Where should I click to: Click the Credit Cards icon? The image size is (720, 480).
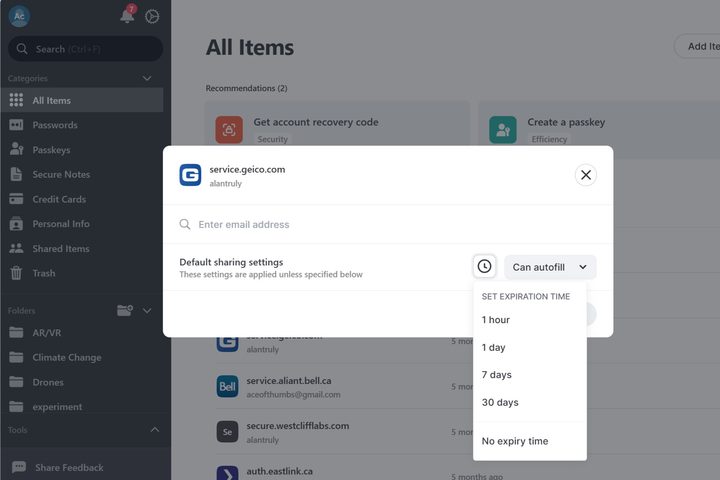click(16, 199)
